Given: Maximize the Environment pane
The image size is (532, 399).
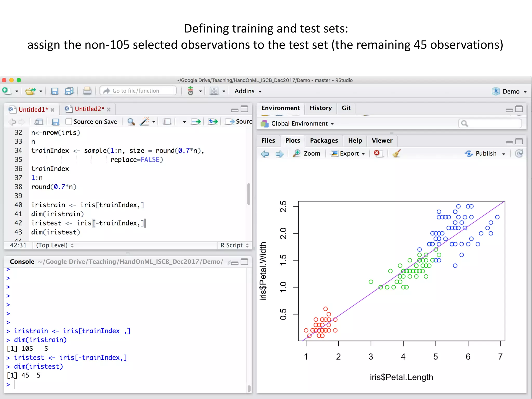Looking at the screenshot, I should [519, 109].
